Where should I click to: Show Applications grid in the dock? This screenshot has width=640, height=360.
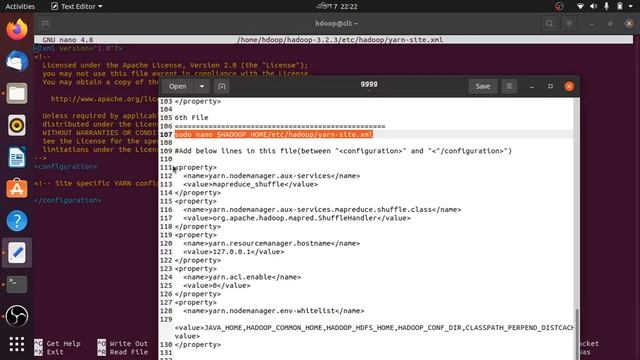coord(17,344)
